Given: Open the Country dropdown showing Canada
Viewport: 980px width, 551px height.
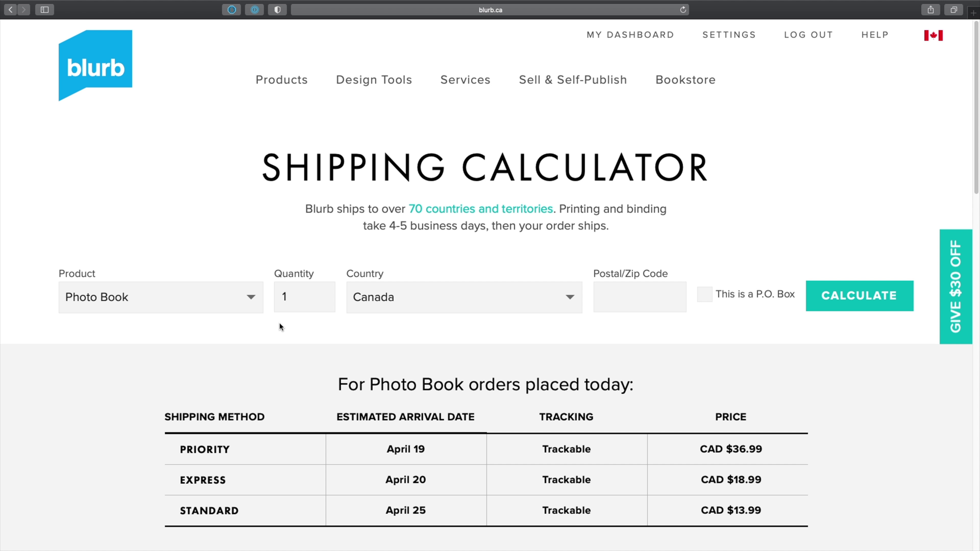Looking at the screenshot, I should [x=464, y=297].
